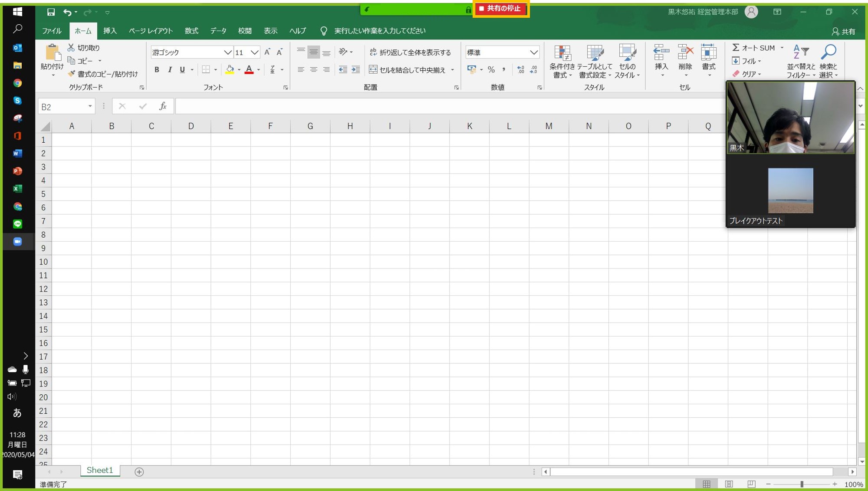Viewport: 868px width, 491px height.
Task: Toggle wrap text for the cell
Action: pyautogui.click(x=410, y=52)
